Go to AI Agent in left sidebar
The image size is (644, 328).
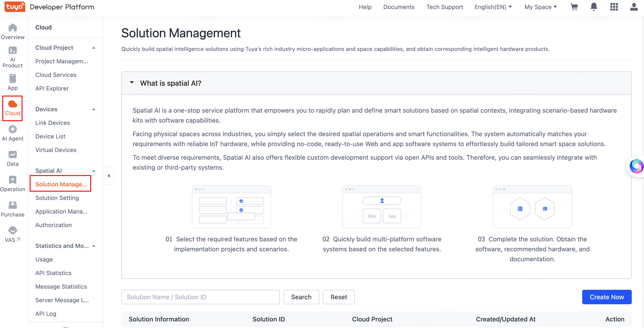pos(12,133)
